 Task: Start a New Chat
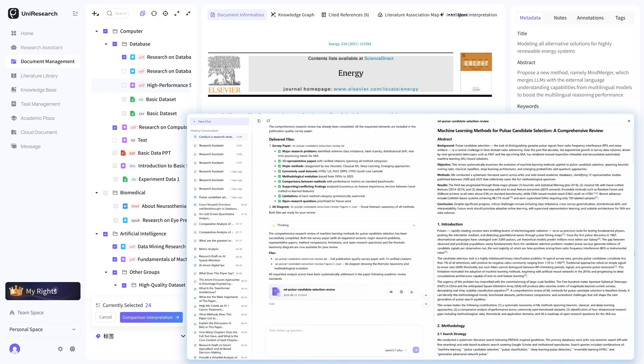[x=220, y=122]
